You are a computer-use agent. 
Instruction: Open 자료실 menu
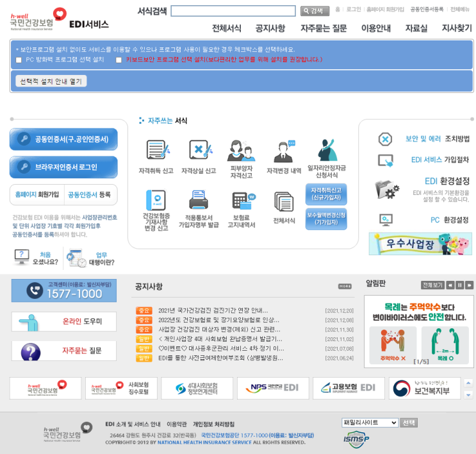tap(416, 28)
